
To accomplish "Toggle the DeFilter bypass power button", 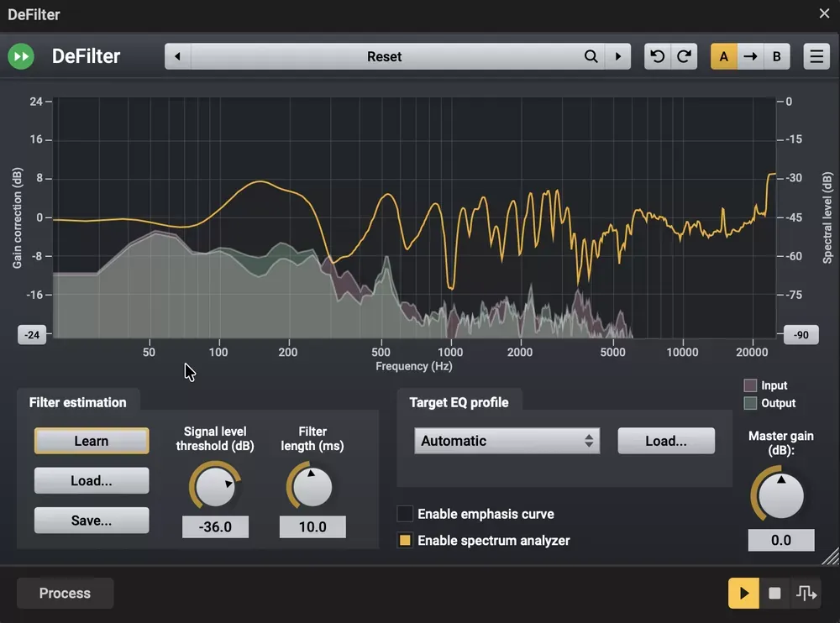I will click(21, 56).
